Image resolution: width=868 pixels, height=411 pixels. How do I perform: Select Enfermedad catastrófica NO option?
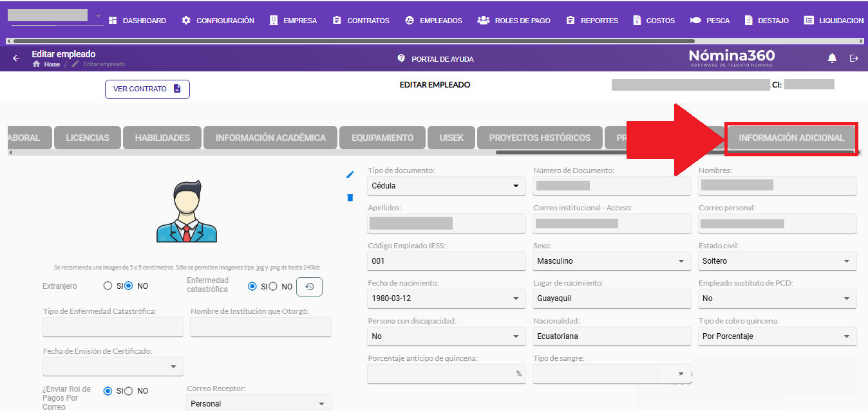[x=273, y=287]
